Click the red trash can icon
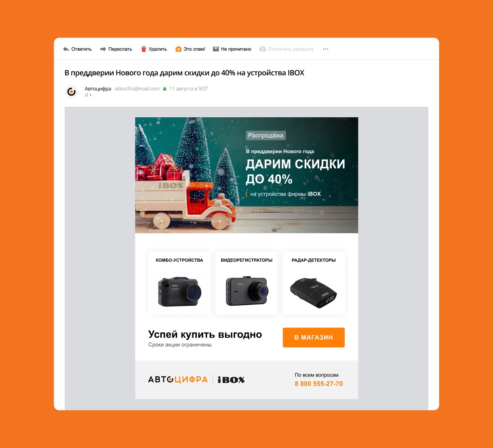The height and width of the screenshot is (448, 493). (x=143, y=49)
